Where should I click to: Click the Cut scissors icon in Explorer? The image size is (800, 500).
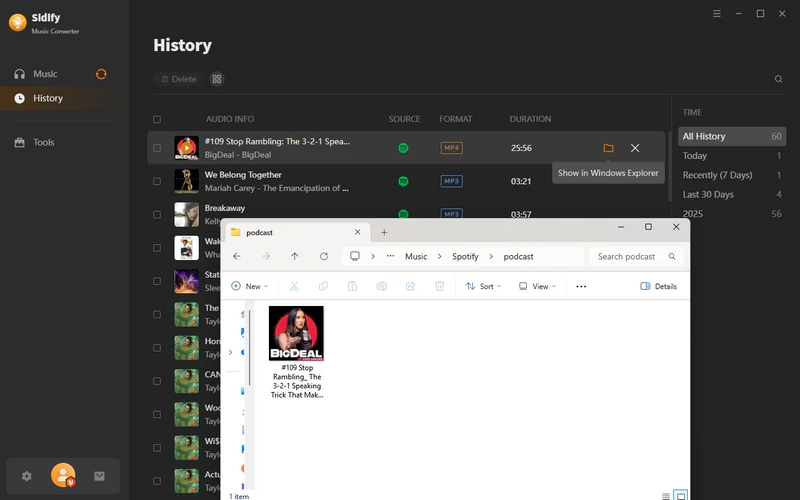point(294,286)
